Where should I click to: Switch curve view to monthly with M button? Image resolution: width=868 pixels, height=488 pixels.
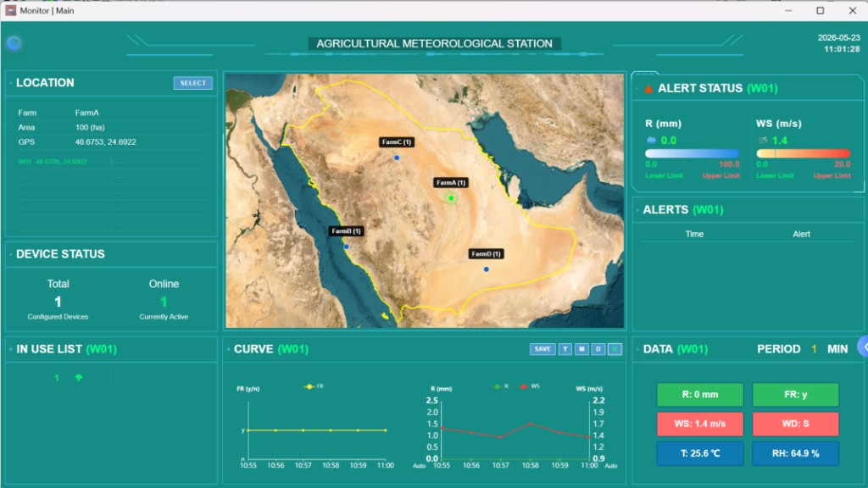pos(581,349)
